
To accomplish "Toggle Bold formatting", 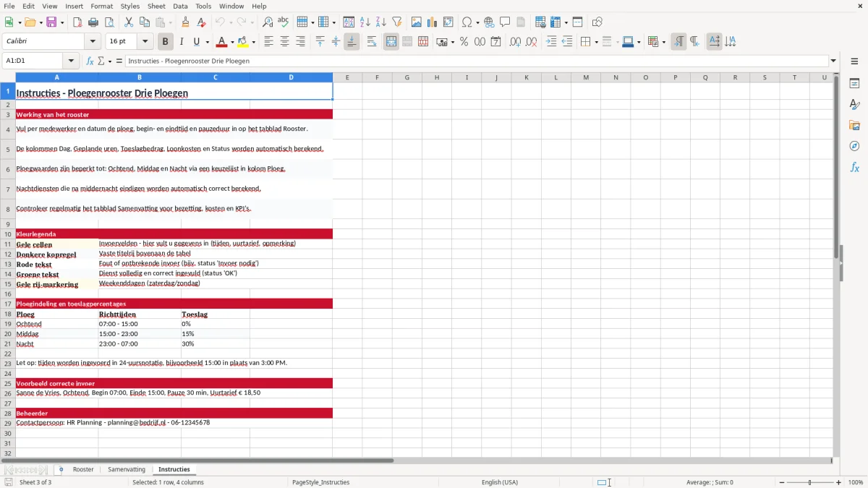I will pyautogui.click(x=166, y=42).
